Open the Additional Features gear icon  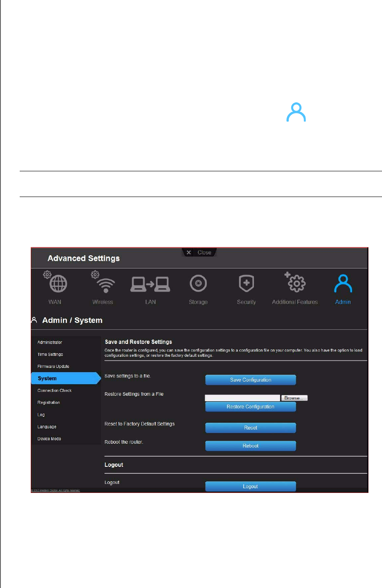pos(295,282)
